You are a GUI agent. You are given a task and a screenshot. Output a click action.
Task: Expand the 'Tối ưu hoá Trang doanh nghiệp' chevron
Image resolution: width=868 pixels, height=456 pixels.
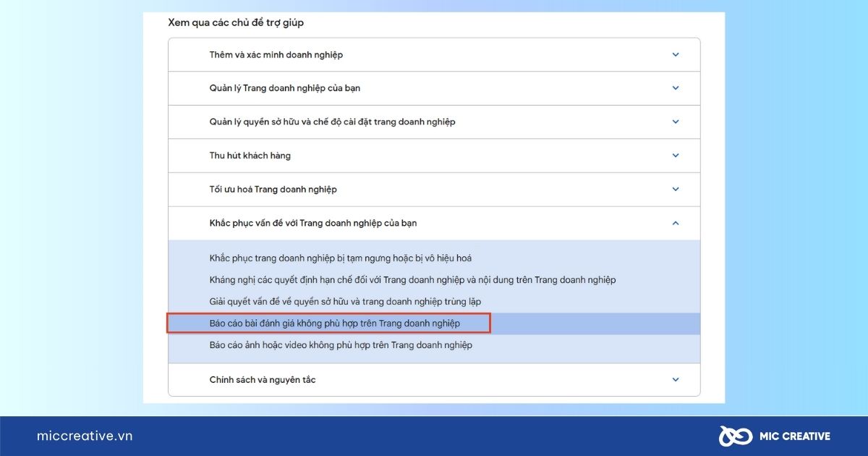click(x=676, y=189)
